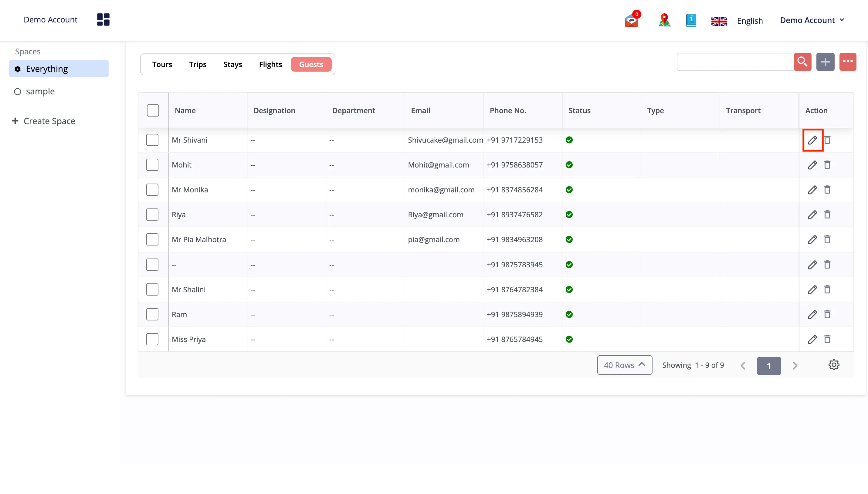The height and width of the screenshot is (494, 868).
Task: Switch to the Tours tab
Action: pos(162,64)
